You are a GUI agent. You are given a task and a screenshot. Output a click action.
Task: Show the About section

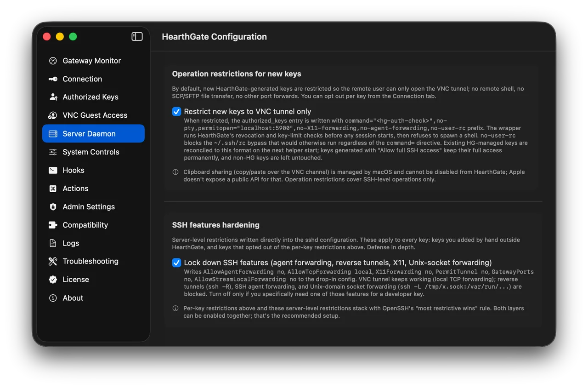tap(93, 298)
